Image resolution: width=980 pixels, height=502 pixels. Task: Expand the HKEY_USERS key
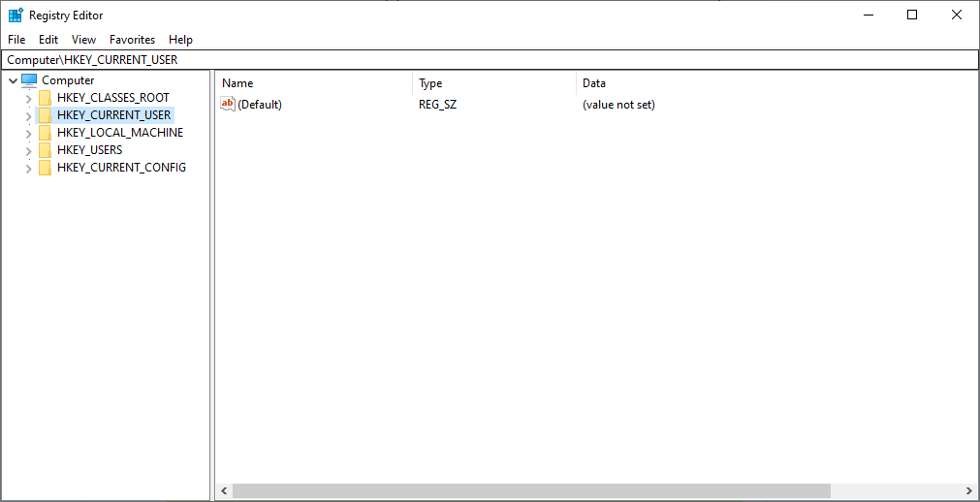click(x=28, y=150)
